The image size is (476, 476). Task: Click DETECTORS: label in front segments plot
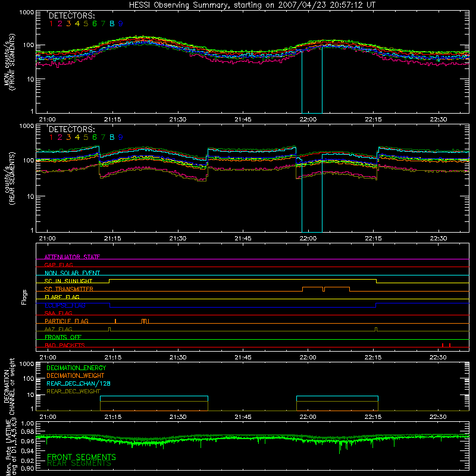(x=72, y=15)
